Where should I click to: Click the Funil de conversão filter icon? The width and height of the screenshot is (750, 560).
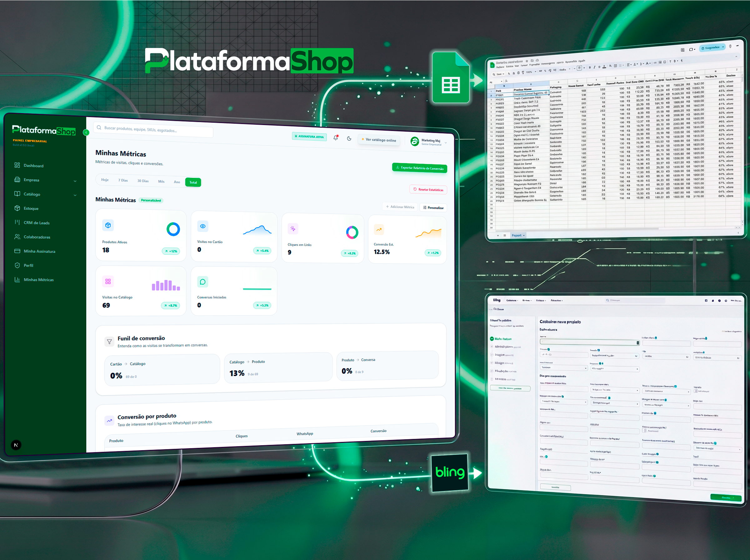[109, 342]
